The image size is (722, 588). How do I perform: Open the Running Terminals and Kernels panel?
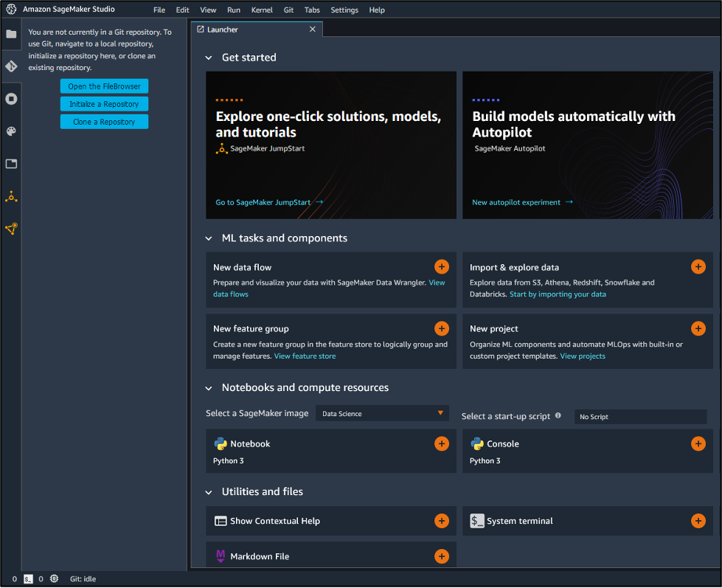pos(11,99)
